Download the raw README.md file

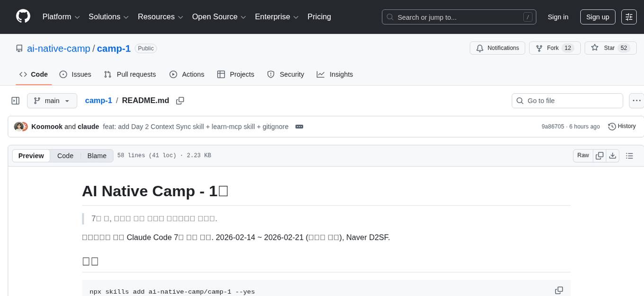coord(613,155)
